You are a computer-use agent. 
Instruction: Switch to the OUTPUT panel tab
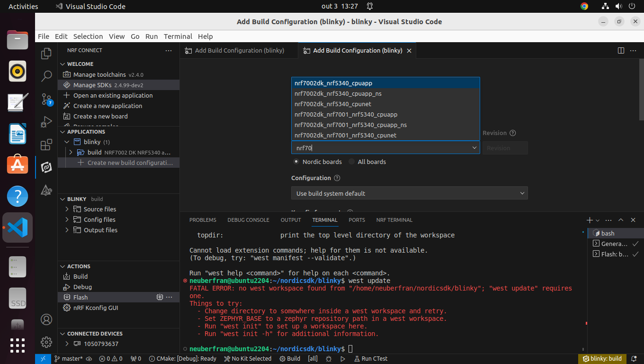tap(291, 220)
